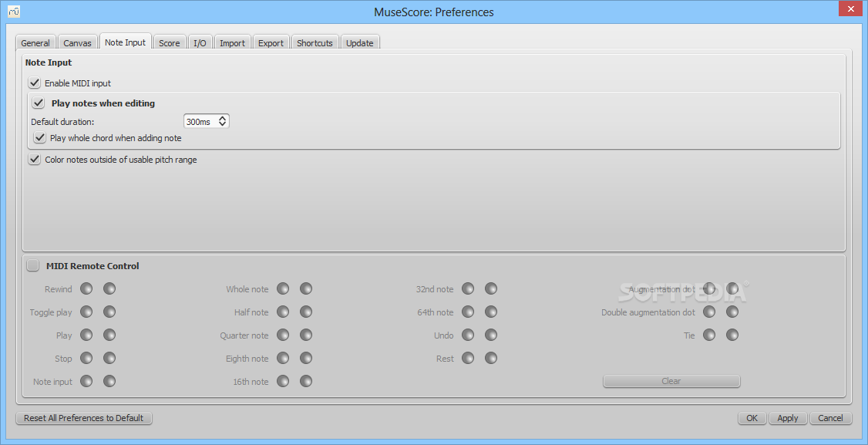Click the right round indicator beside Rest

pyautogui.click(x=491, y=358)
